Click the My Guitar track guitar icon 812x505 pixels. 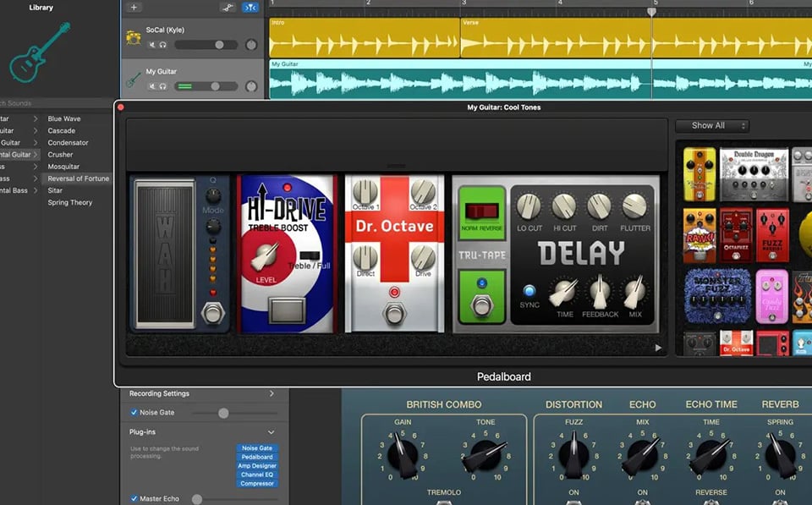pyautogui.click(x=133, y=80)
